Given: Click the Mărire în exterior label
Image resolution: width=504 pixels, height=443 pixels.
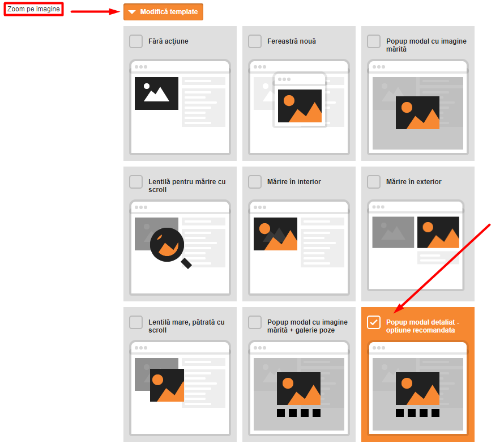Looking at the screenshot, I should coord(414,182).
